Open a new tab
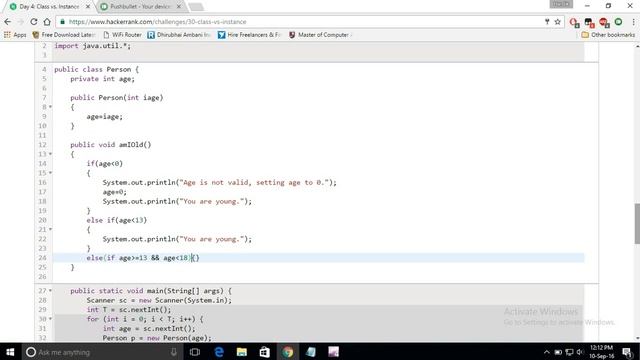The height and width of the screenshot is (360, 640). point(196,7)
